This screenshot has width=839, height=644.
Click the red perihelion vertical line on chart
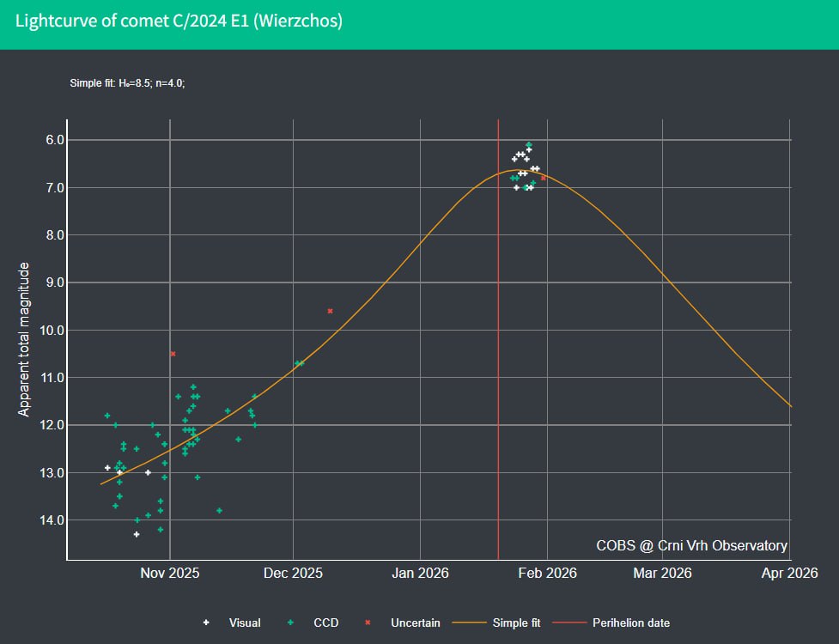tap(498, 343)
